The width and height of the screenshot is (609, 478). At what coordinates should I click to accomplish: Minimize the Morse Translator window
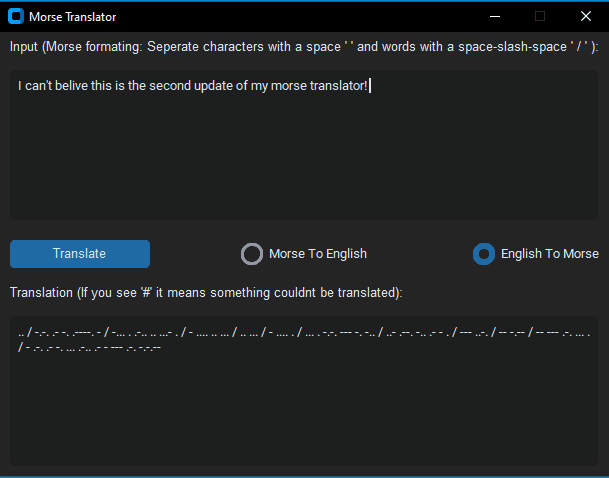(x=495, y=16)
